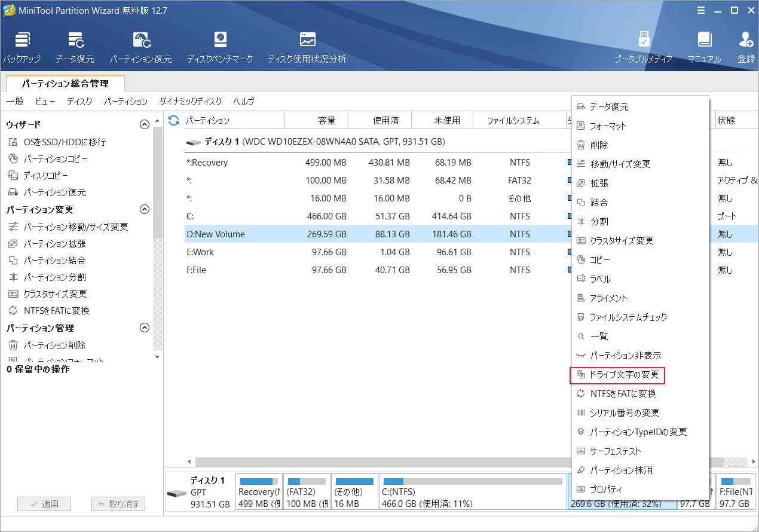The image size is (759, 532).
Task: Pick 移動/サイズ変更 in the context menu
Action: point(640,164)
